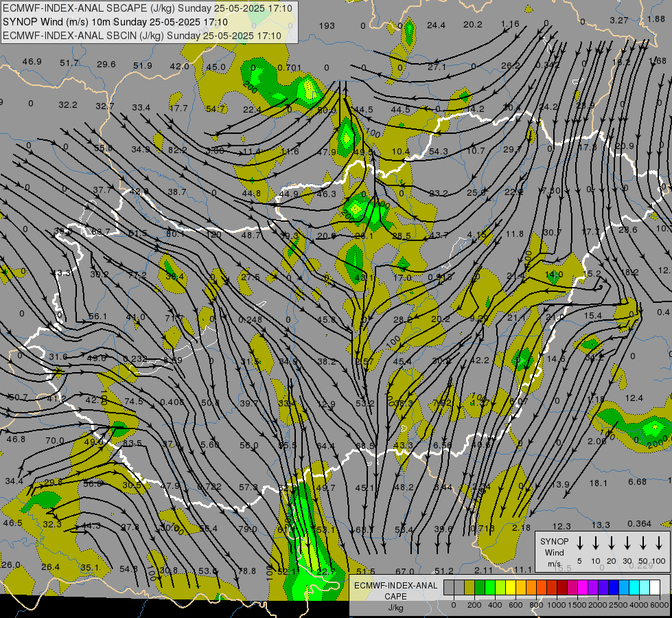Click the map value '6.68'
The height and width of the screenshot is (618, 672).
pos(637,482)
